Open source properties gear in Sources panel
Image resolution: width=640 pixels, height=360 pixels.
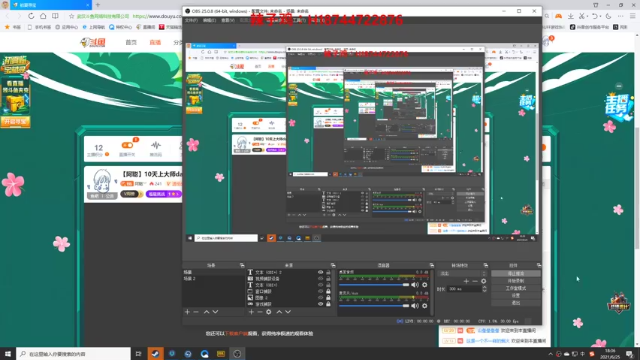click(x=269, y=312)
